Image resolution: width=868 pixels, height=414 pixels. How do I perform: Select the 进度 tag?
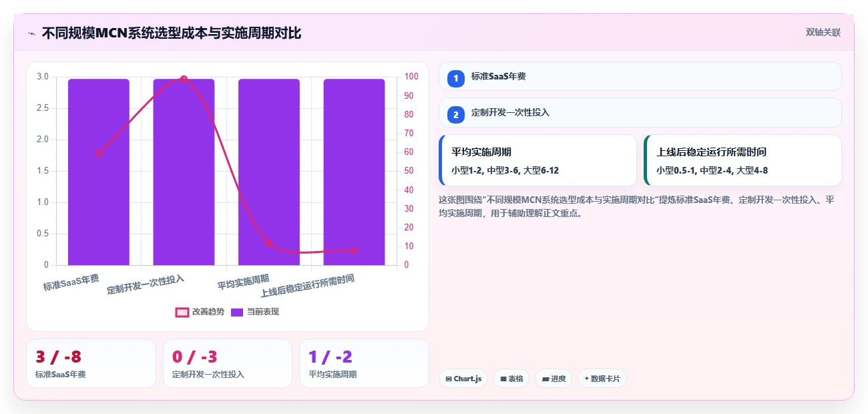pos(554,379)
